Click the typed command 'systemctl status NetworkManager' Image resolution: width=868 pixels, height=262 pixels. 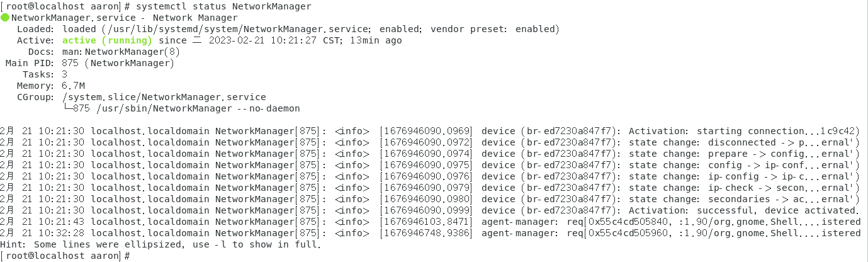[x=223, y=6]
